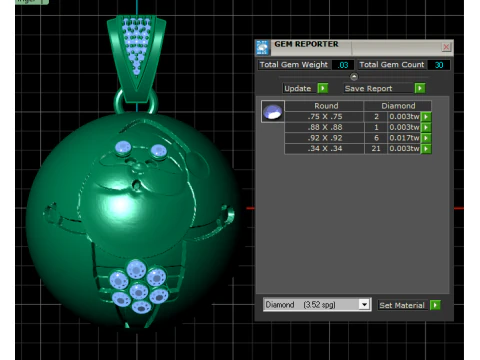The height and width of the screenshot is (360, 480).
Task: Click green arrow for .88 X .88 row
Action: point(426,127)
